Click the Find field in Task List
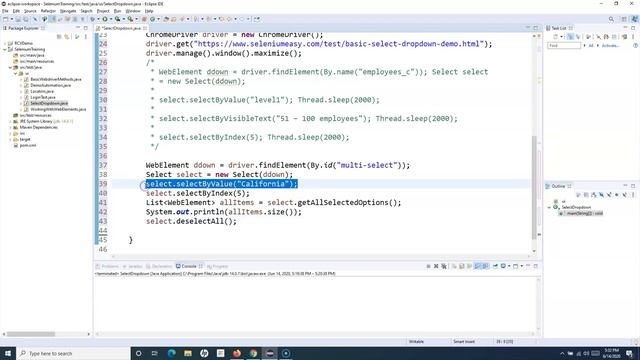This screenshot has width=640, height=360. click(564, 45)
